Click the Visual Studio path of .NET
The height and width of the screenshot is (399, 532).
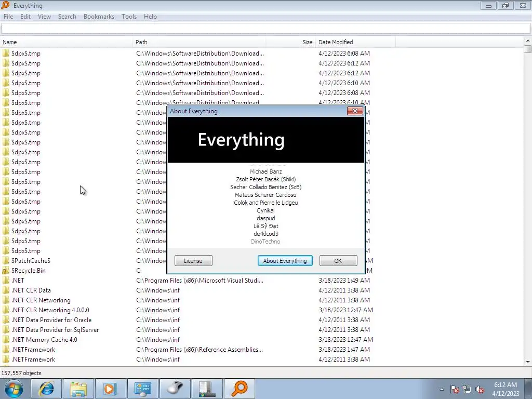pyautogui.click(x=200, y=280)
